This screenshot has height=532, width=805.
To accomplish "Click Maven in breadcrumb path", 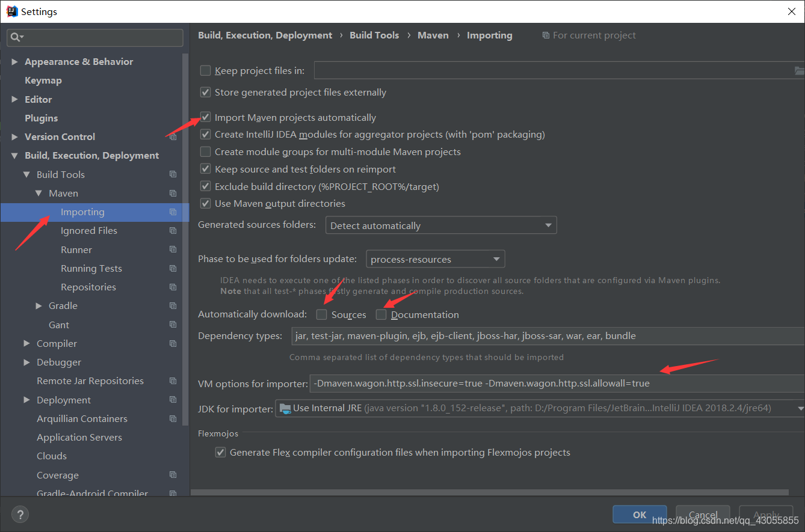I will 433,35.
